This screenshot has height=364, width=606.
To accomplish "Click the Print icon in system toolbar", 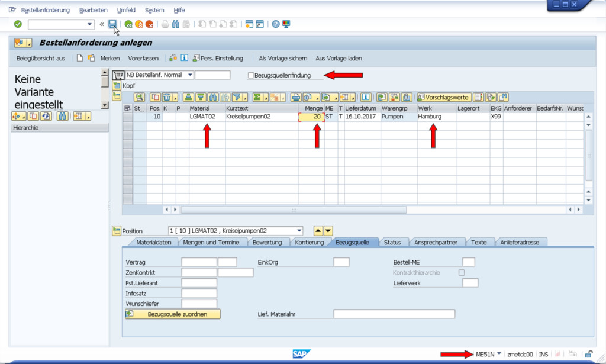I will [165, 24].
